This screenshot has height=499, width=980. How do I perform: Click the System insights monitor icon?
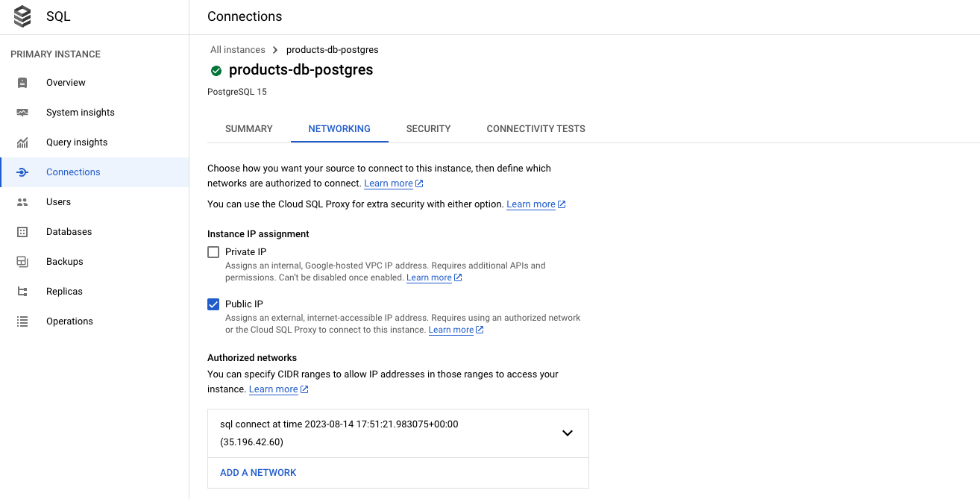tap(22, 113)
